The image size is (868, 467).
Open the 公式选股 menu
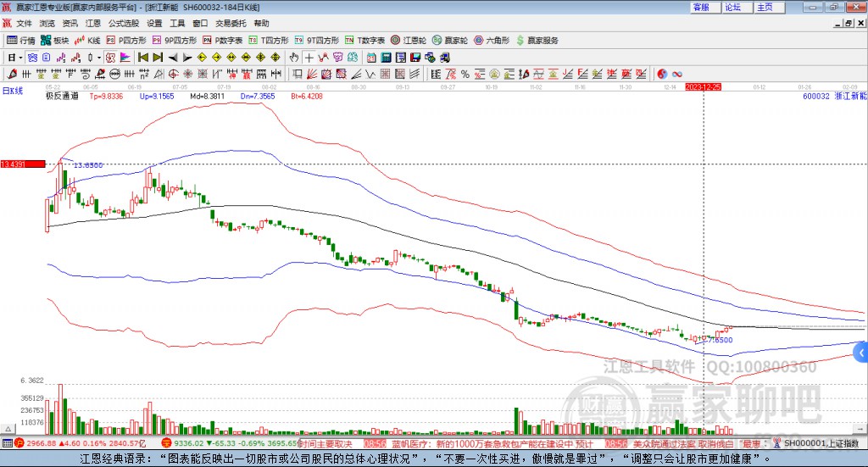[124, 23]
